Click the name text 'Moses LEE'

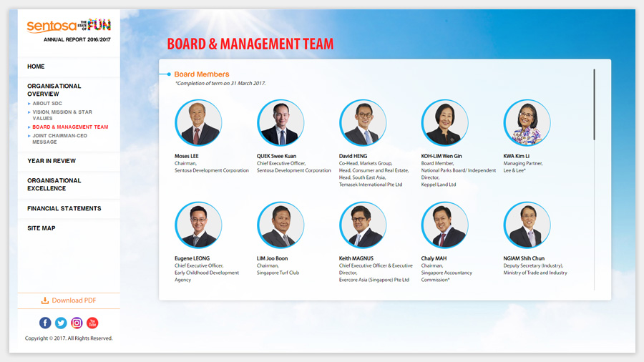click(x=187, y=156)
